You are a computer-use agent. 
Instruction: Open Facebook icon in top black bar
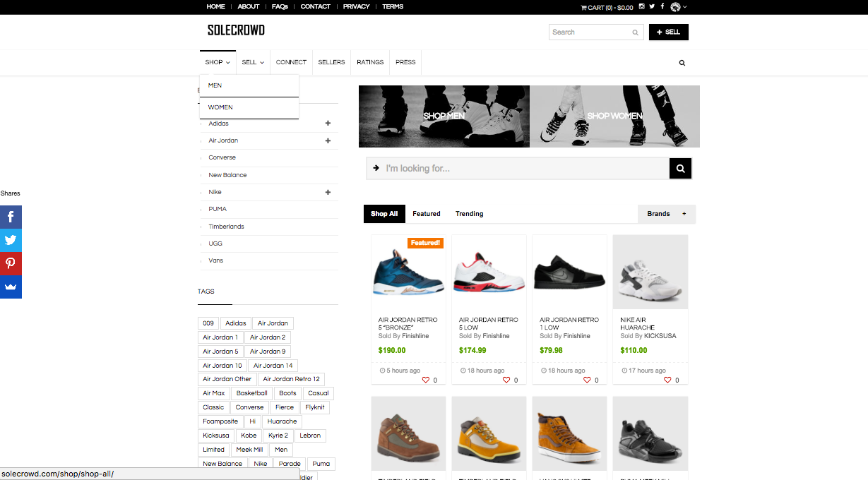pos(662,6)
